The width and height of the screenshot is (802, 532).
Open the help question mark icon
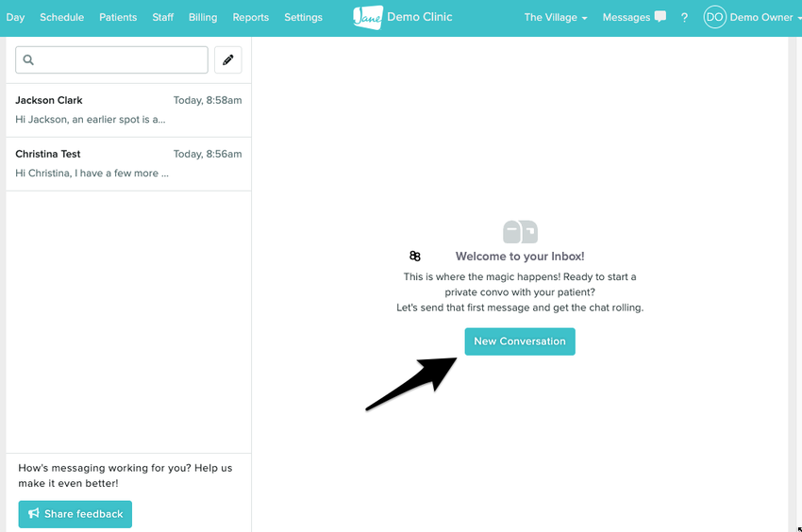pos(684,18)
